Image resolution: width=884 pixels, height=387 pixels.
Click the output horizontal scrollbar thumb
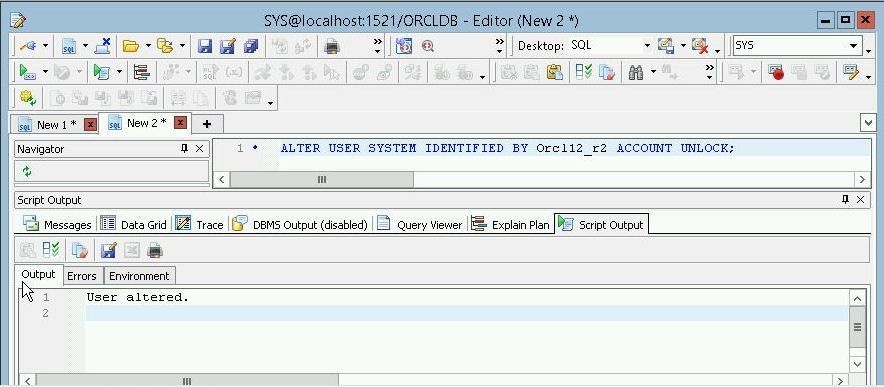click(188, 381)
